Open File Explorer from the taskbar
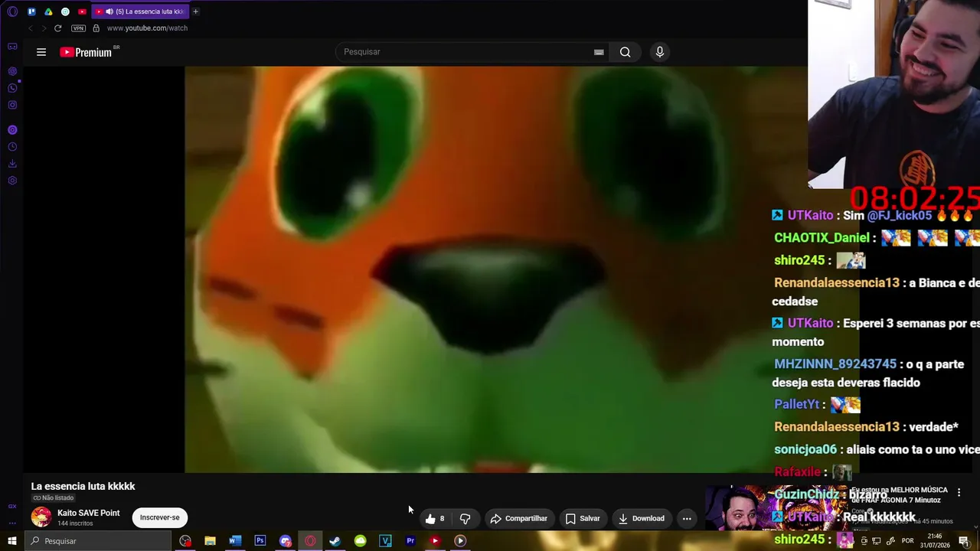Image resolution: width=980 pixels, height=551 pixels. coord(210,541)
